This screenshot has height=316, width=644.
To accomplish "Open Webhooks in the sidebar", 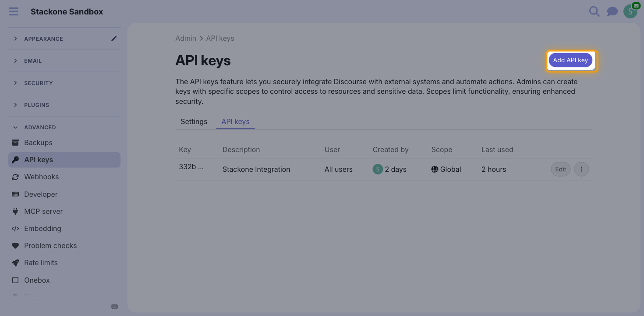I will (x=64, y=177).
